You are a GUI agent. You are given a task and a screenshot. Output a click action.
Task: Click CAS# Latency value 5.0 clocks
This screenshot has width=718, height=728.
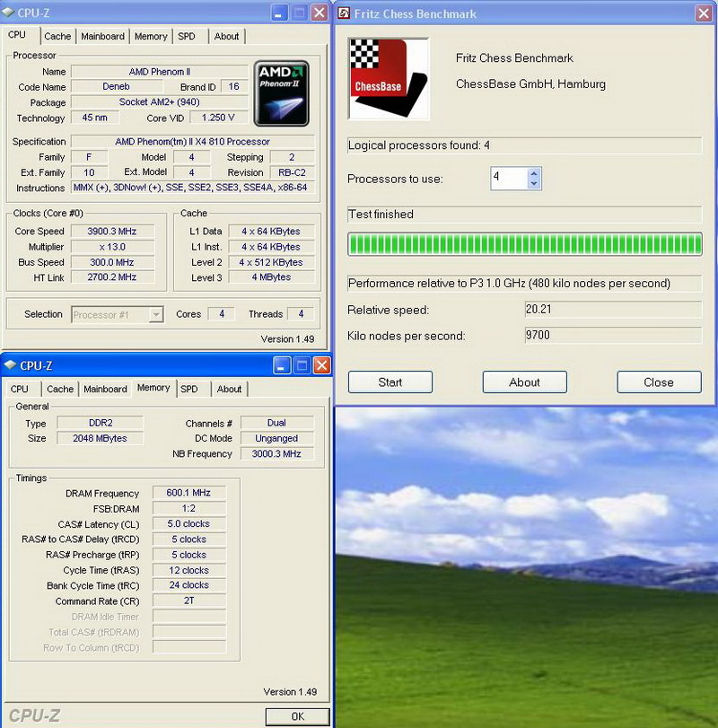188,523
